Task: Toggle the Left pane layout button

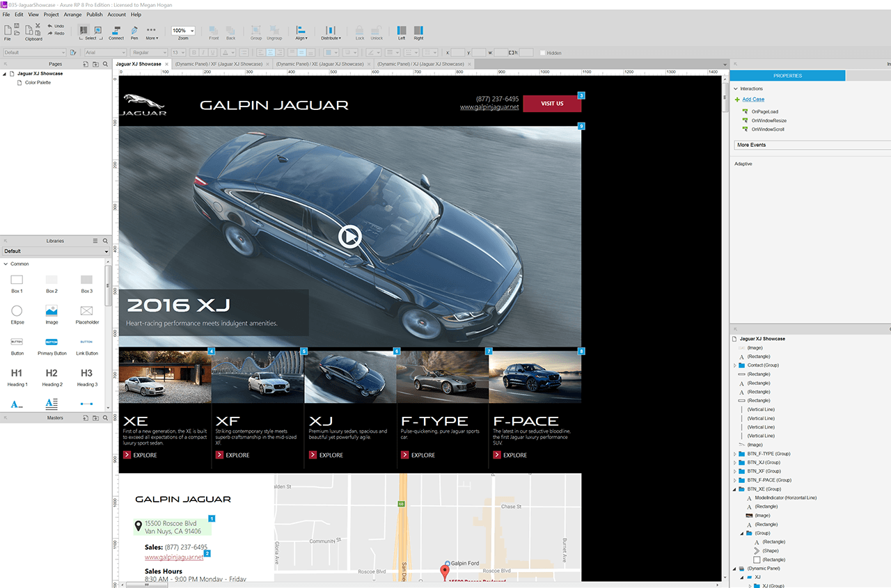Action: pos(402,31)
